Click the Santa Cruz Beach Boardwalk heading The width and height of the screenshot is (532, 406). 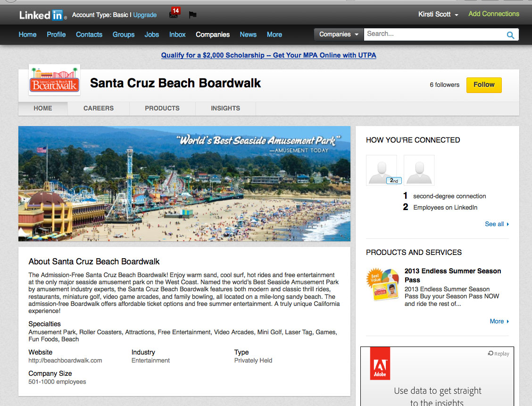(x=175, y=83)
